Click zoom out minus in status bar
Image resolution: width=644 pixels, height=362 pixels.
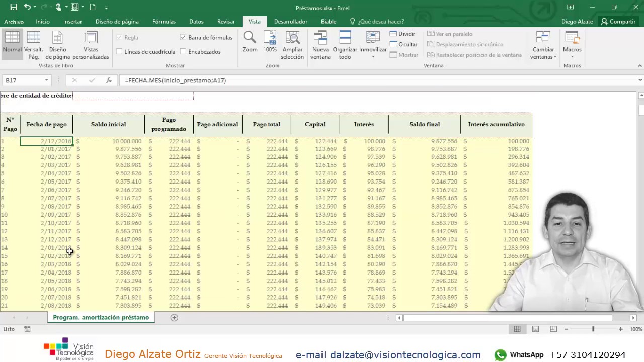point(566,329)
